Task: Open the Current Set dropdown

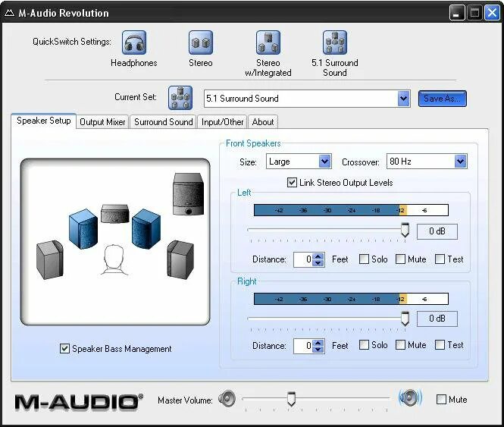Action: pos(403,99)
